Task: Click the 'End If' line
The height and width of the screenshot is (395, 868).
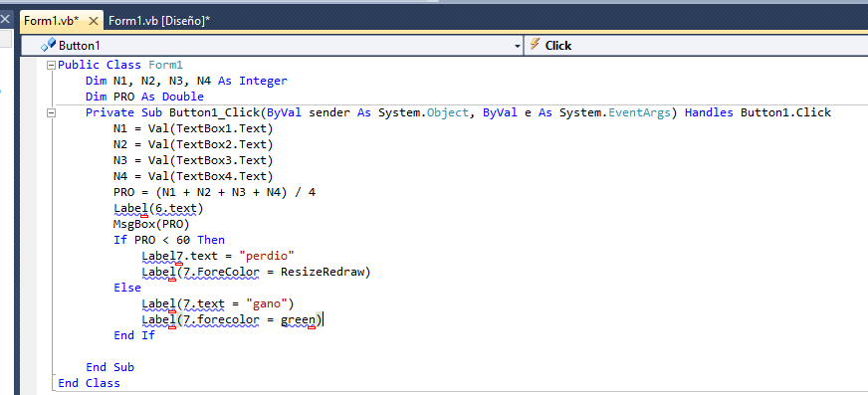Action: click(x=134, y=335)
